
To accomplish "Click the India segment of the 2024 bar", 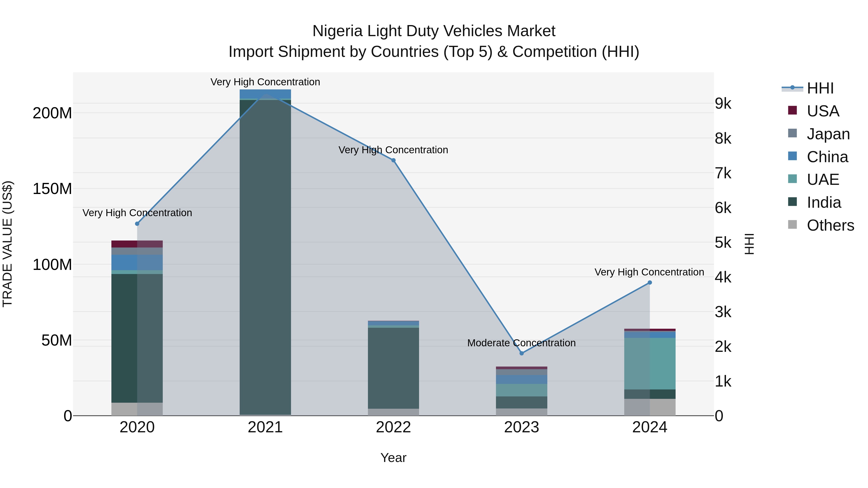I will coord(650,394).
